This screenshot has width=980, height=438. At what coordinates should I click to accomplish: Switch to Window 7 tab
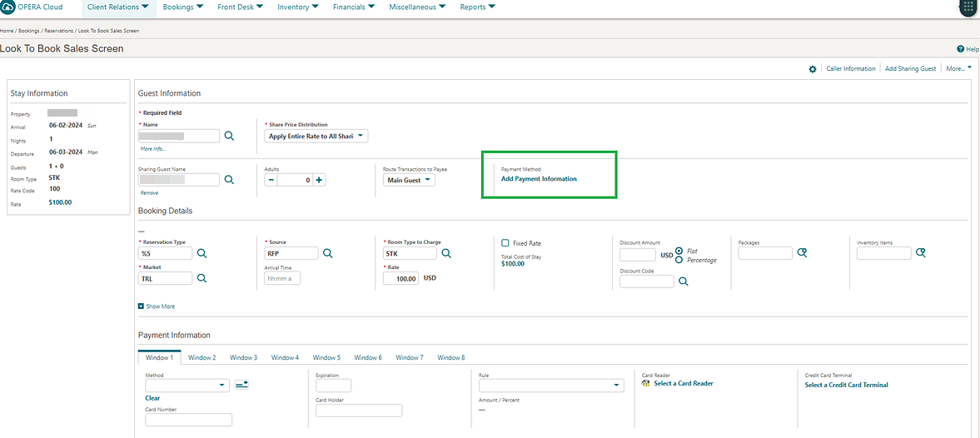(x=410, y=357)
